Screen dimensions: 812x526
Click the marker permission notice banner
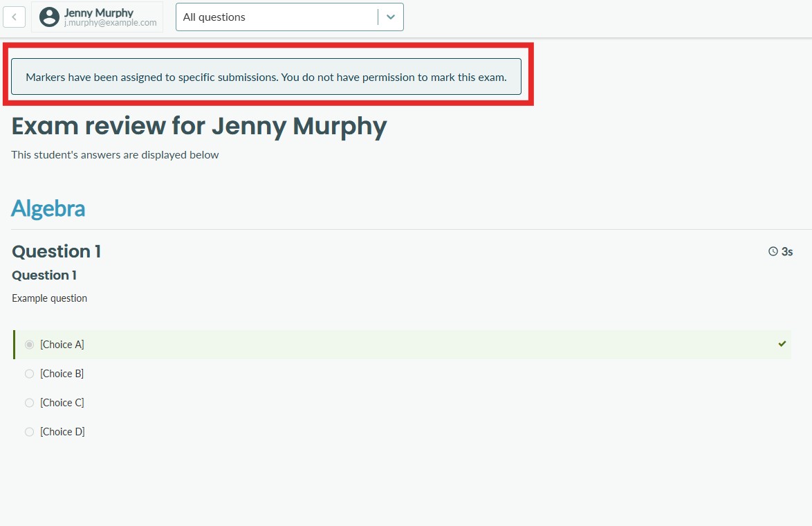click(x=266, y=77)
